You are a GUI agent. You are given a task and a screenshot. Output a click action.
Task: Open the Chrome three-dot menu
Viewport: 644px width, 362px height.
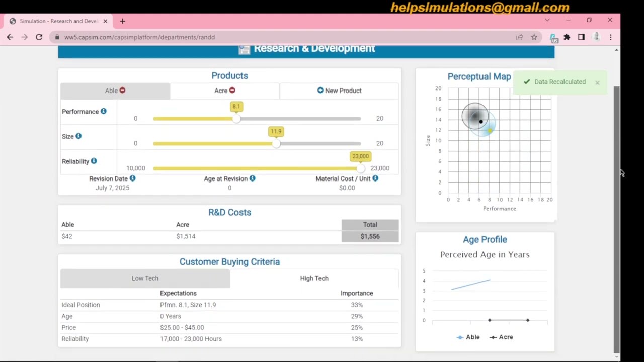tap(611, 37)
